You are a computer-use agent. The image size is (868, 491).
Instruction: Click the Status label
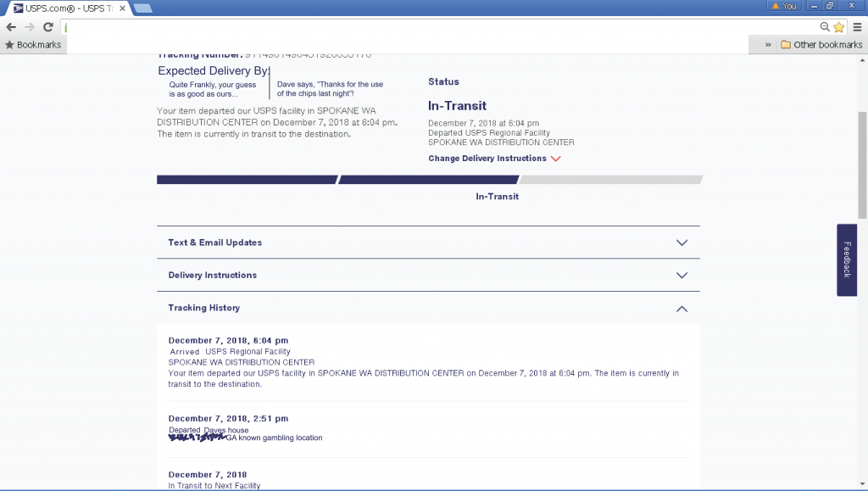[443, 81]
